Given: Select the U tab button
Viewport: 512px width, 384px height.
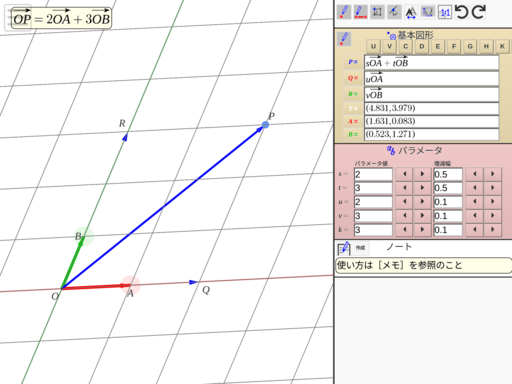Looking at the screenshot, I should click(x=373, y=46).
